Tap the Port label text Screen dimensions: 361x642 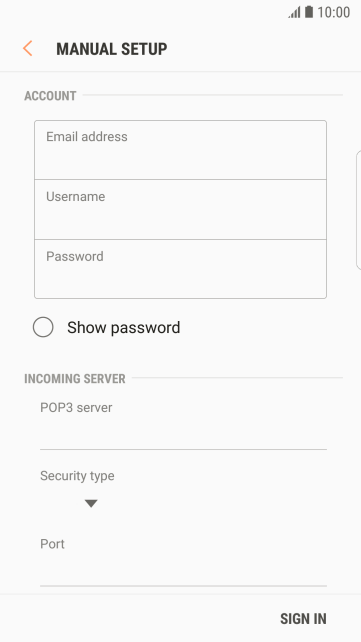point(52,544)
